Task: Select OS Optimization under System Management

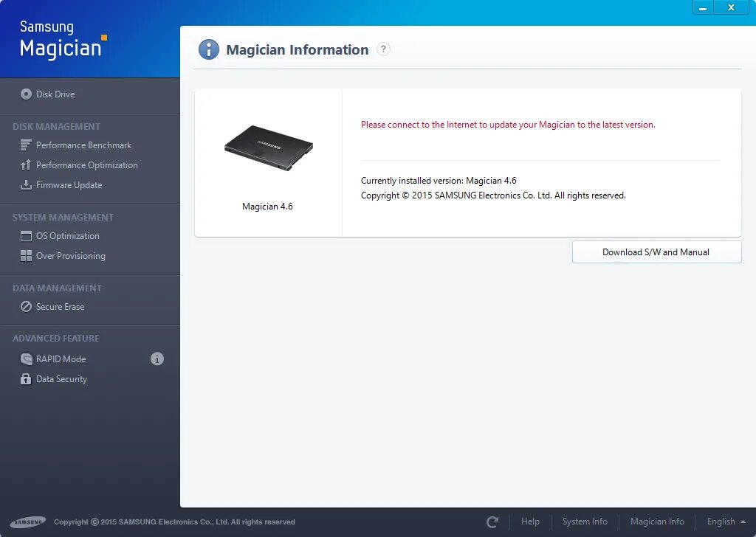Action: [67, 235]
